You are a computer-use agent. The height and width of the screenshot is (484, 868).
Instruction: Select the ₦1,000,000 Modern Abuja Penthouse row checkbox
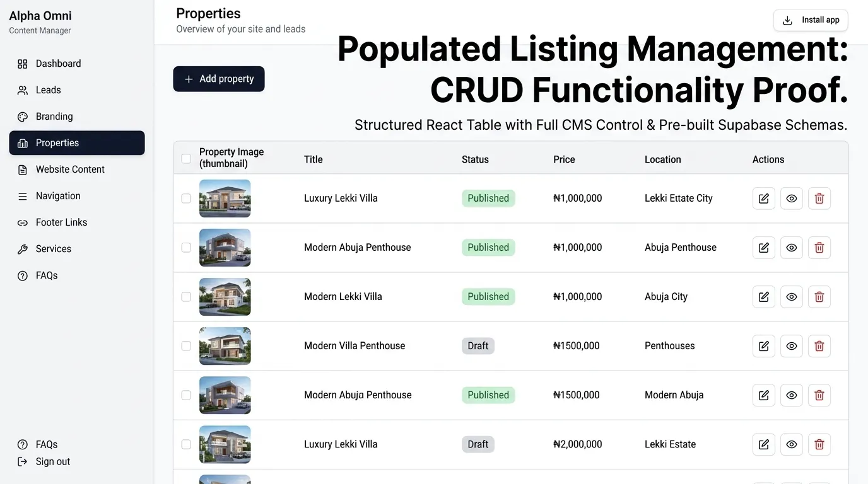[x=186, y=248]
